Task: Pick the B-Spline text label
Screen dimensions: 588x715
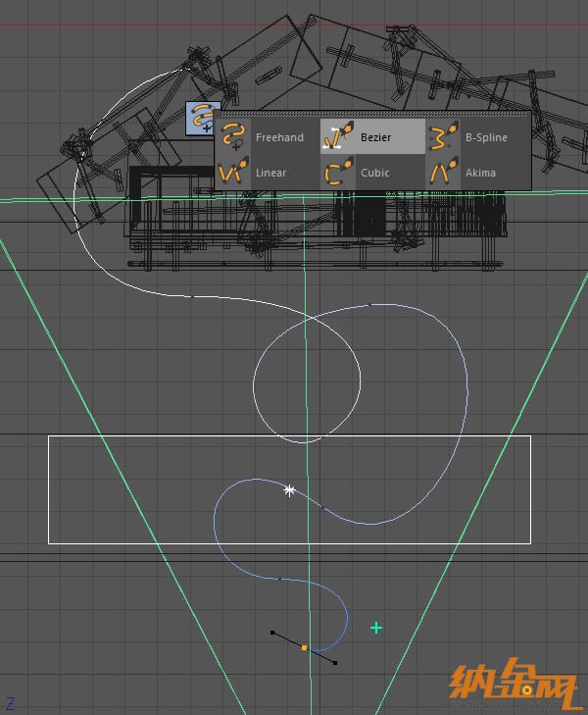Action: pos(486,138)
